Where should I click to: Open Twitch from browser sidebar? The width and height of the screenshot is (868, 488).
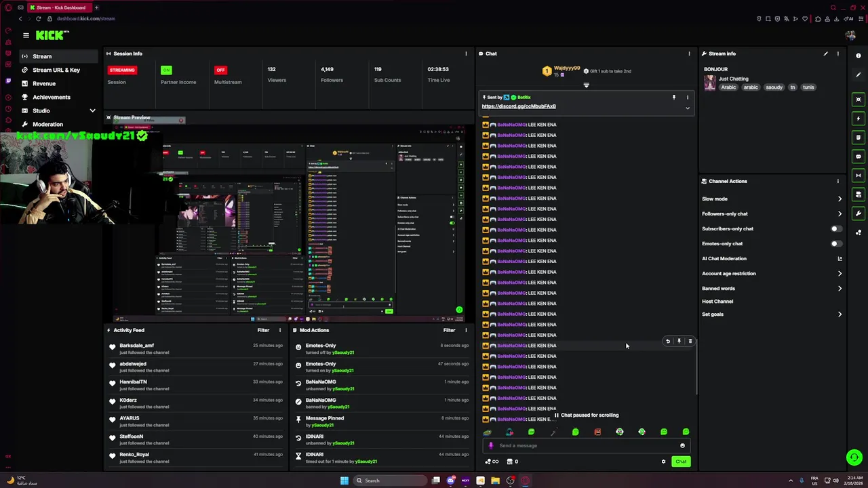[8, 81]
